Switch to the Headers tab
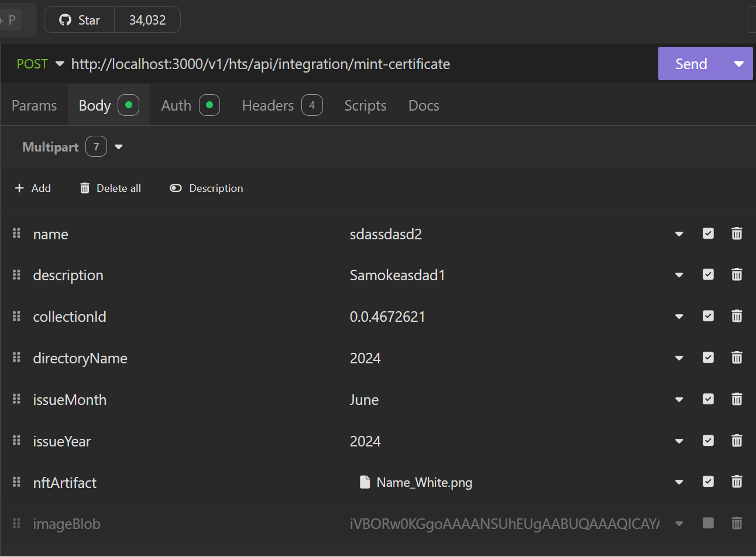The height and width of the screenshot is (557, 756). point(268,105)
